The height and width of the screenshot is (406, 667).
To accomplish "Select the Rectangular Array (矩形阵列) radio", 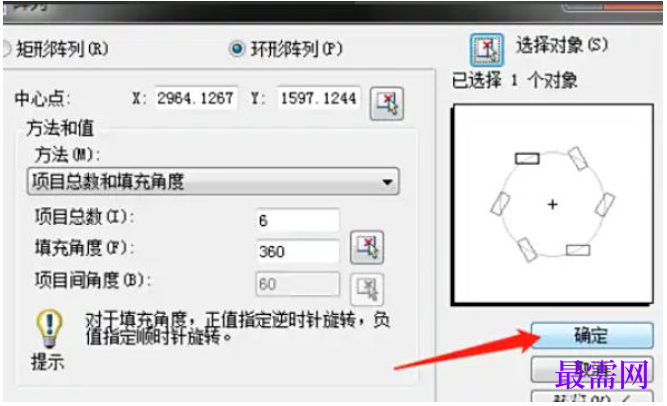I will [x=5, y=49].
